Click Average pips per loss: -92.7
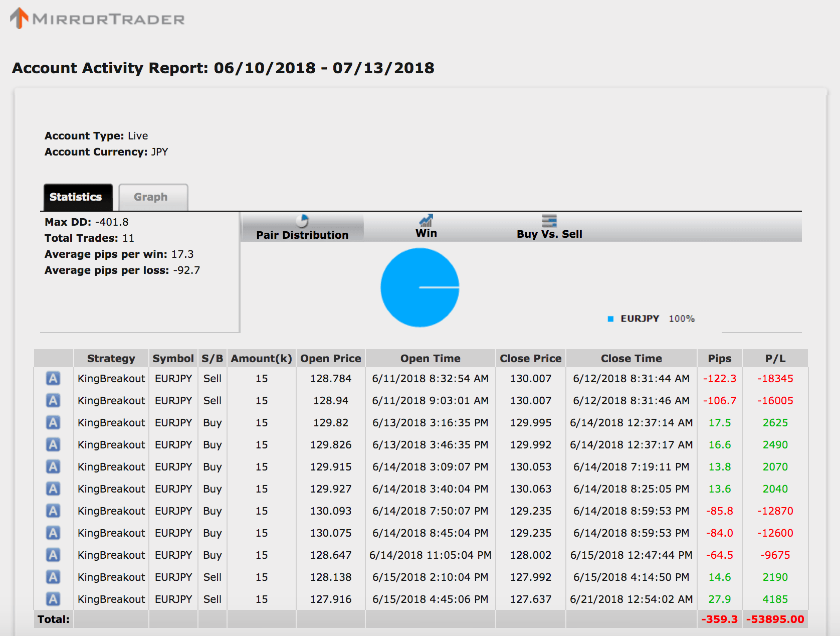The image size is (840, 636). point(122,270)
